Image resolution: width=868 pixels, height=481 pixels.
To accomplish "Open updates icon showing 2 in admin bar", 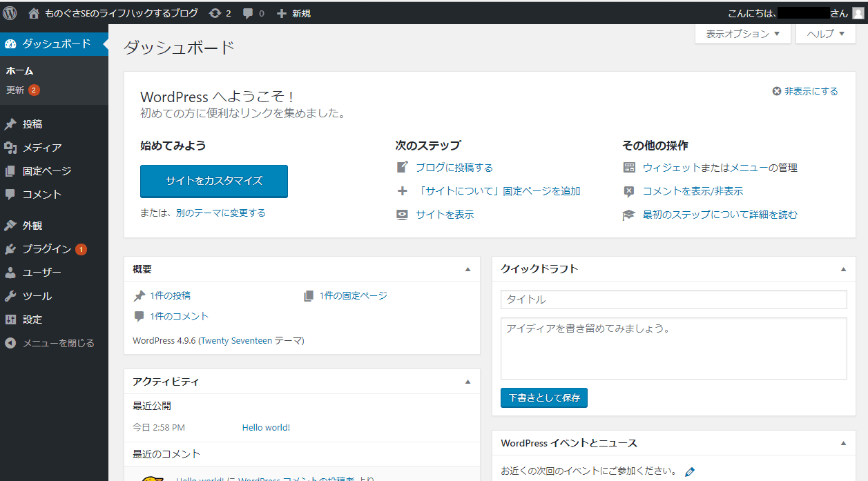I will coord(215,13).
